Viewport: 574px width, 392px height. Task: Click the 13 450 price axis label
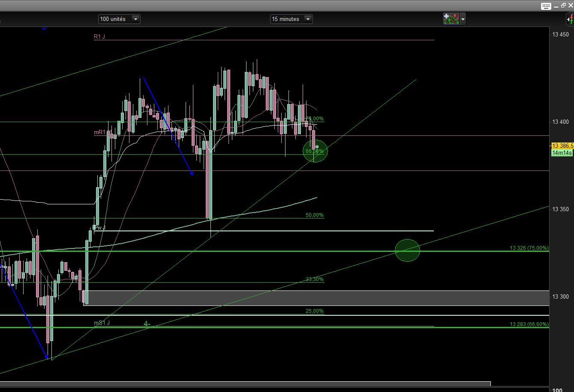pyautogui.click(x=560, y=35)
